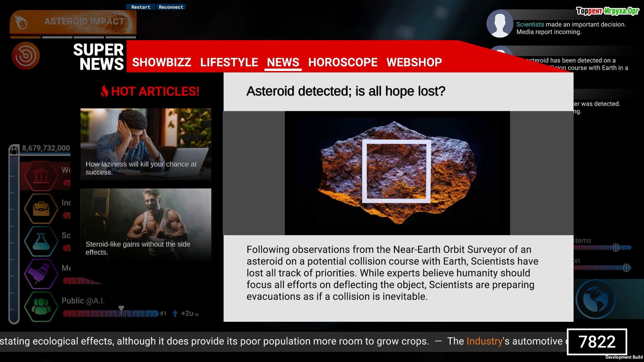Image resolution: width=644 pixels, height=362 pixels.
Task: Select the Science flask hexagon icon
Action: tap(41, 241)
